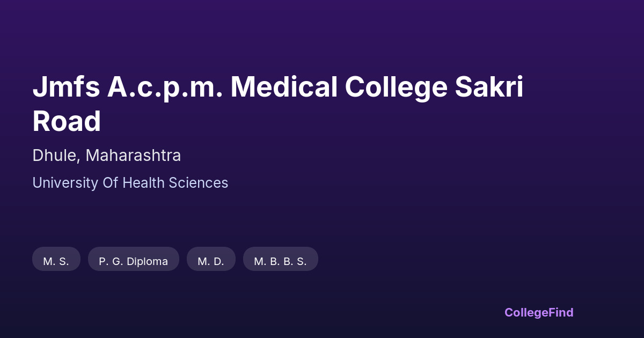Screen dimensions: 644x338
Task: Click the word Dhule in the location line
Action: click(x=56, y=156)
